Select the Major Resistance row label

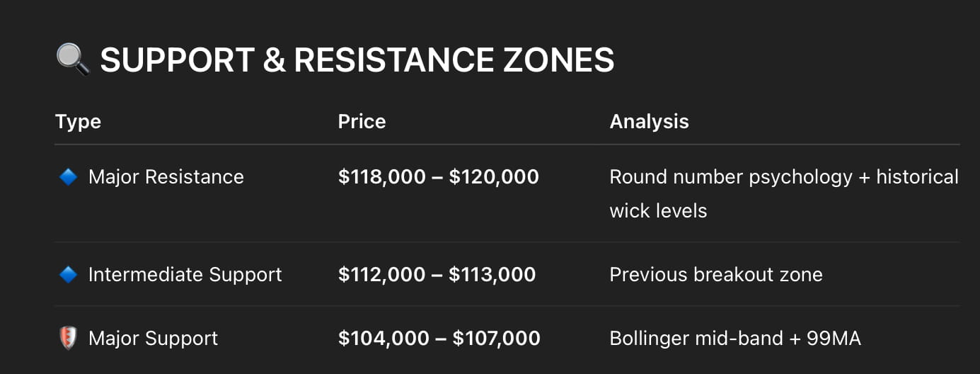166,176
